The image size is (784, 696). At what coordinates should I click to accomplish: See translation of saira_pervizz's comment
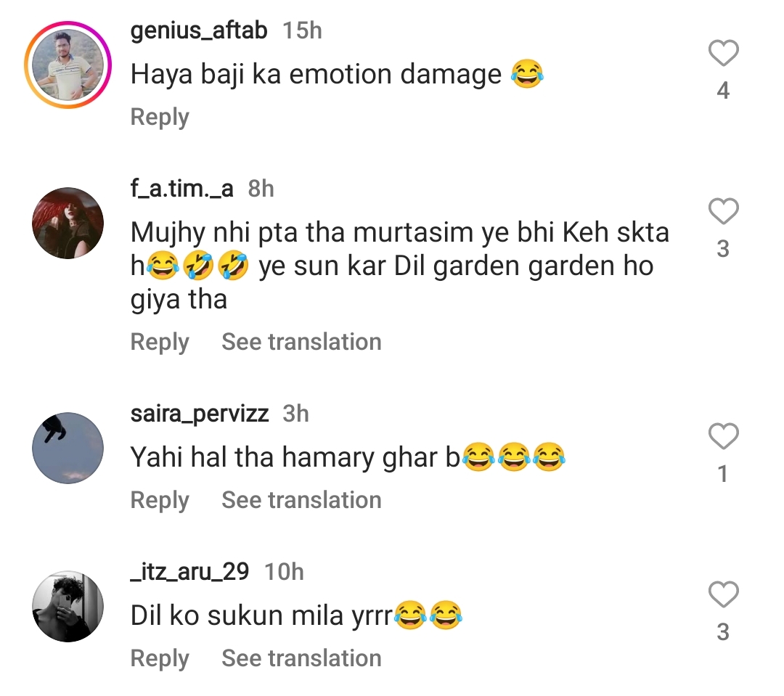tap(301, 499)
